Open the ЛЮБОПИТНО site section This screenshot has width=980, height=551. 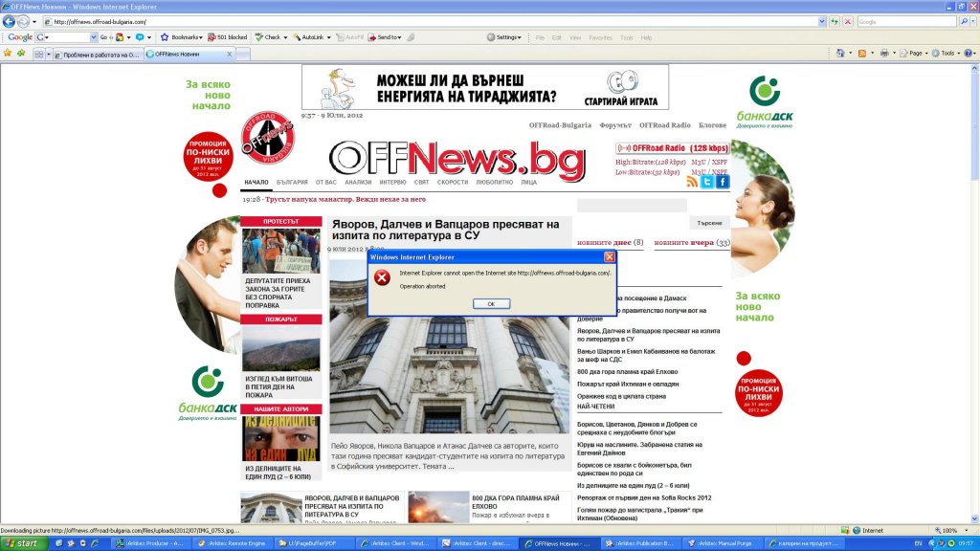(495, 183)
